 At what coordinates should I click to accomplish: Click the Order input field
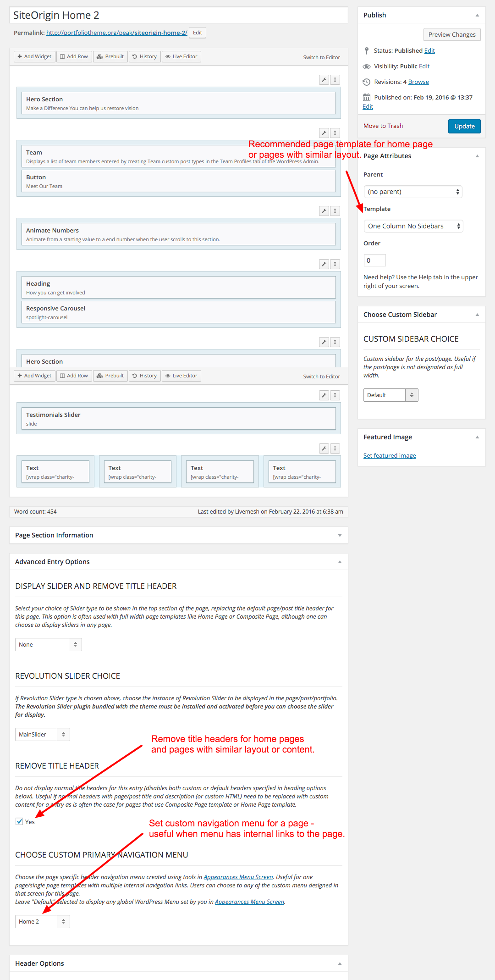(374, 260)
